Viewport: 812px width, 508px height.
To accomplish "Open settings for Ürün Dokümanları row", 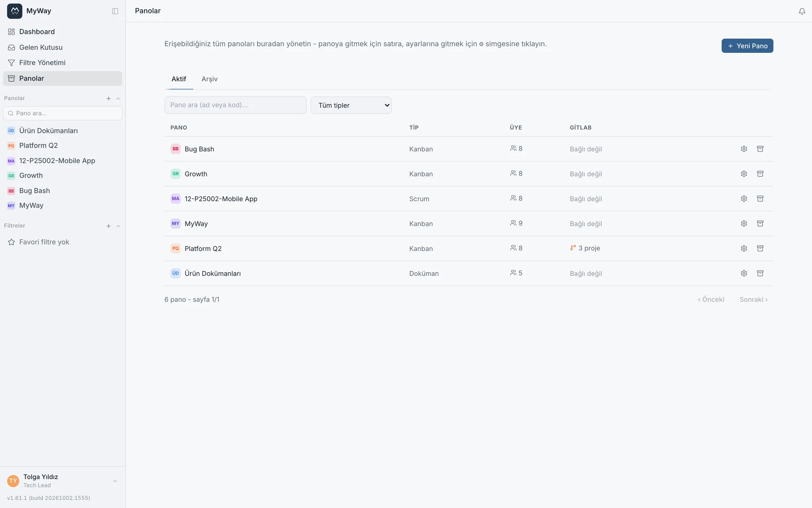I will click(744, 273).
